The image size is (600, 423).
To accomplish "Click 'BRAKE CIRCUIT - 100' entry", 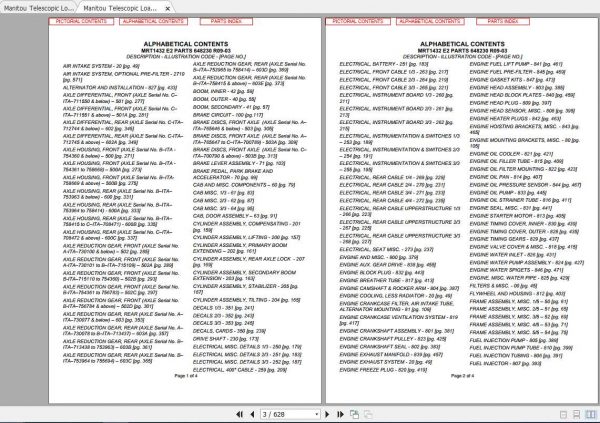I will [x=228, y=115].
